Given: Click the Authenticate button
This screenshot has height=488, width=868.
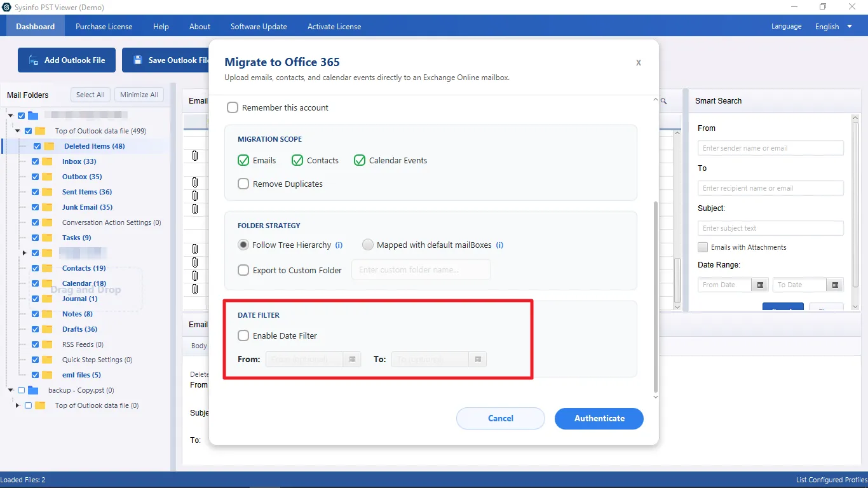Looking at the screenshot, I should 599,419.
